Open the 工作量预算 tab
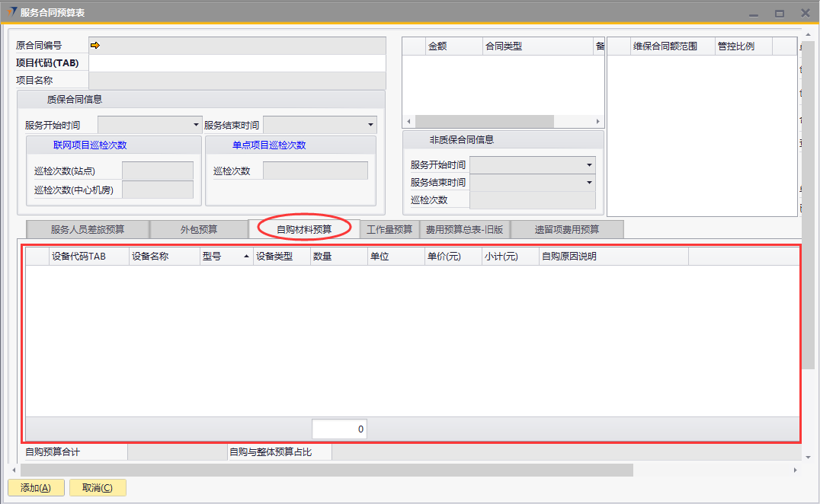820x504 pixels. coord(389,229)
